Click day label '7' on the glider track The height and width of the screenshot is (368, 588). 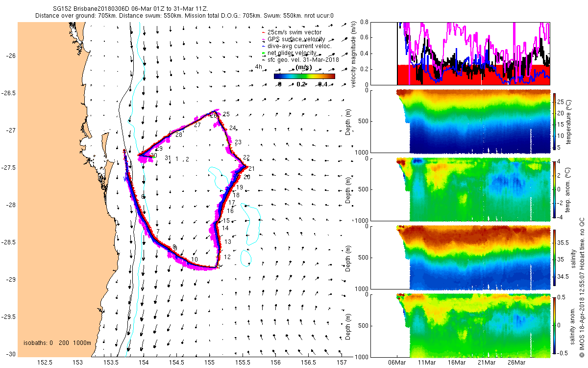158,232
